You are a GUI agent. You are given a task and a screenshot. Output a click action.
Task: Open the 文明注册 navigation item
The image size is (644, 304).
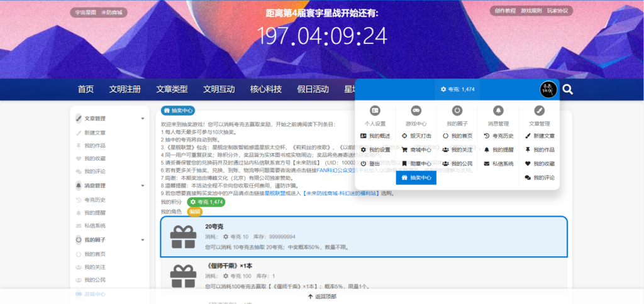pos(125,89)
